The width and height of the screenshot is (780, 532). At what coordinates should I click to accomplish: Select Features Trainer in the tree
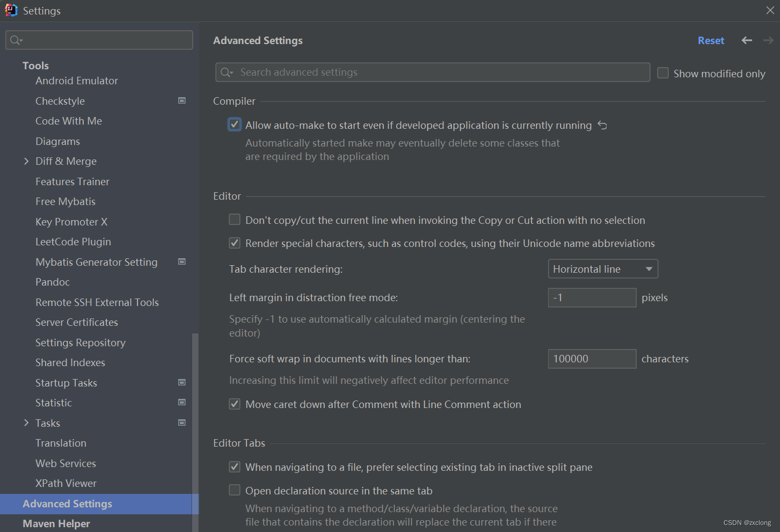(x=72, y=181)
